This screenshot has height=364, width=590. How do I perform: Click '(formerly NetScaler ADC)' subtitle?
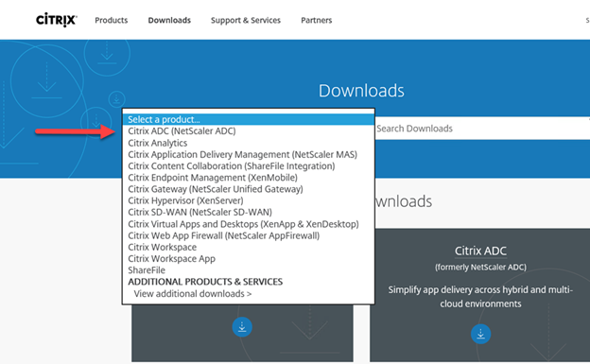point(480,268)
